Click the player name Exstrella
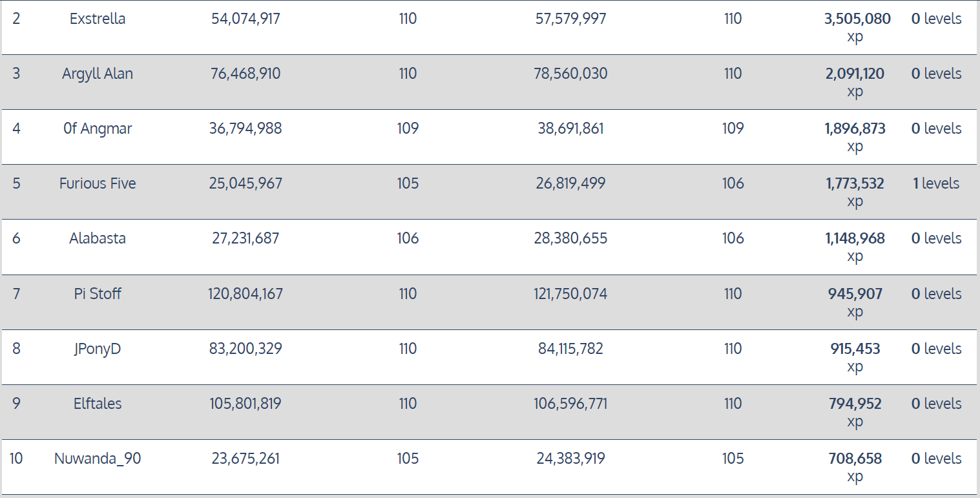The height and width of the screenshot is (498, 980). pyautogui.click(x=98, y=19)
